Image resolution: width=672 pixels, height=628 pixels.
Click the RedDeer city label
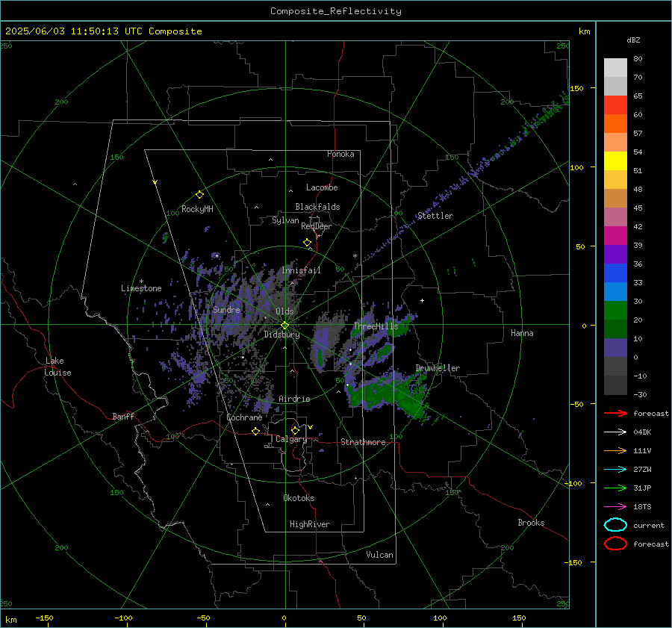point(317,226)
